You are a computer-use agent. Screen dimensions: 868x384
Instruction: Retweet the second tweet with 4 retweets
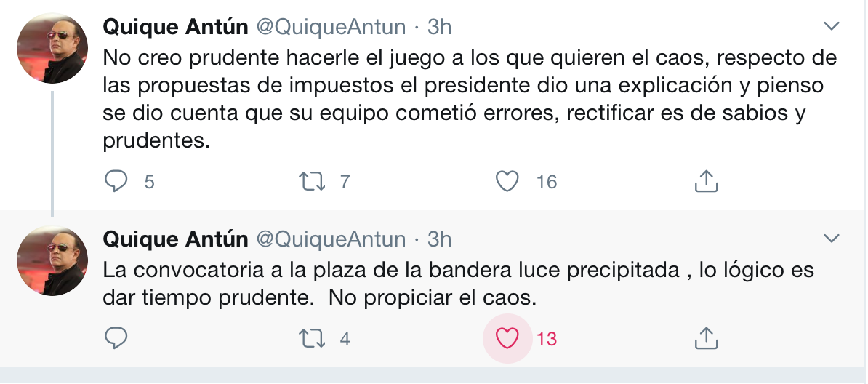[x=312, y=338]
